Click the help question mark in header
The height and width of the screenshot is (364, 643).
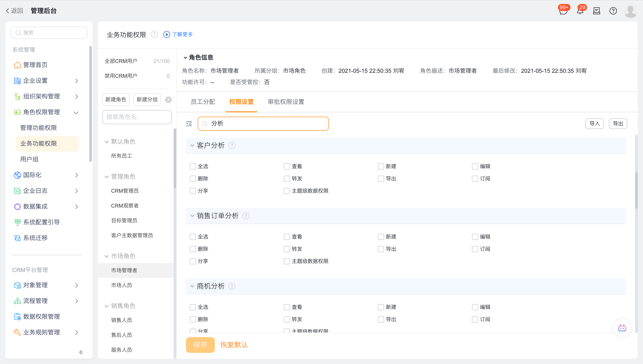[613, 11]
